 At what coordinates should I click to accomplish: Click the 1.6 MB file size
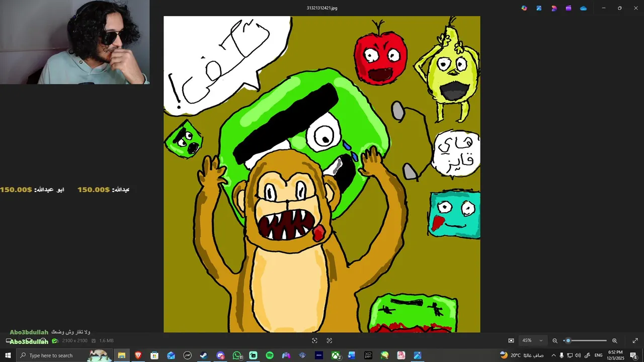[x=106, y=341]
